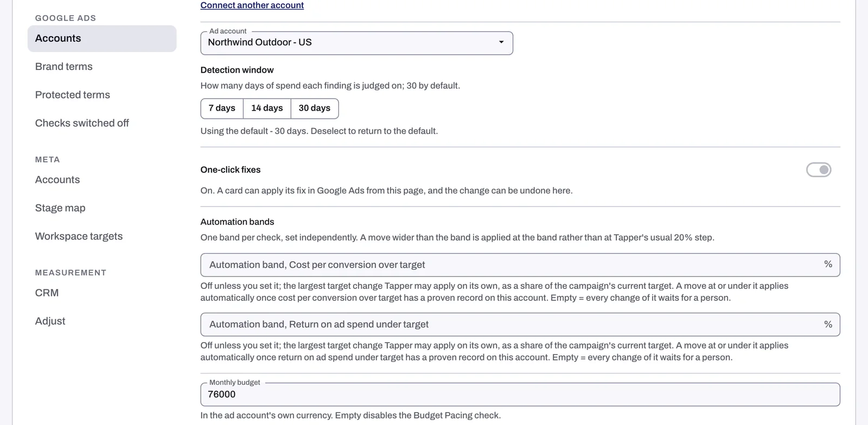Open the Ad account dropdown arrow
This screenshot has height=425, width=868.
(x=501, y=42)
